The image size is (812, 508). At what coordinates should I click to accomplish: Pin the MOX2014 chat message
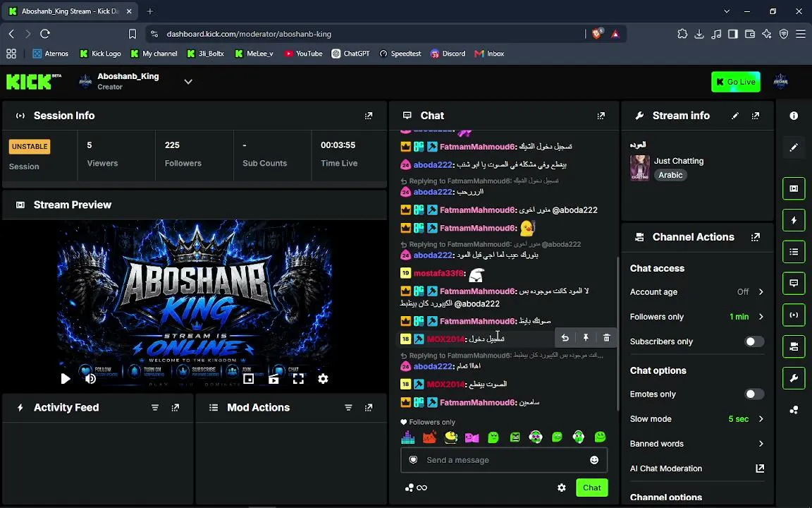[x=586, y=338]
